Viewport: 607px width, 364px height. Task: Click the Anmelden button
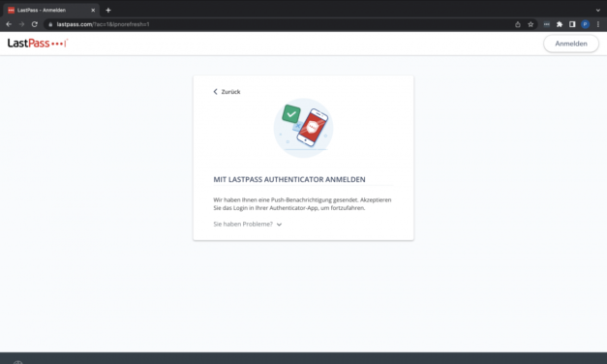pyautogui.click(x=571, y=44)
